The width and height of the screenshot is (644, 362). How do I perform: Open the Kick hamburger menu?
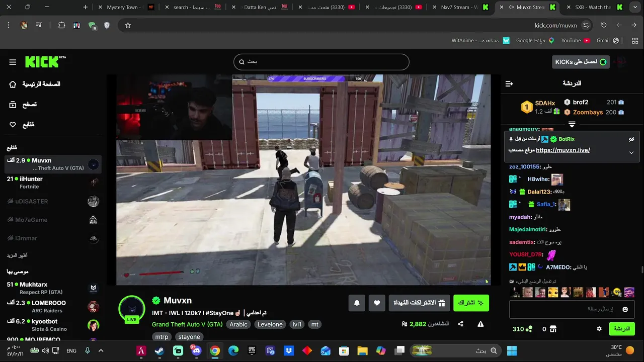(13, 62)
